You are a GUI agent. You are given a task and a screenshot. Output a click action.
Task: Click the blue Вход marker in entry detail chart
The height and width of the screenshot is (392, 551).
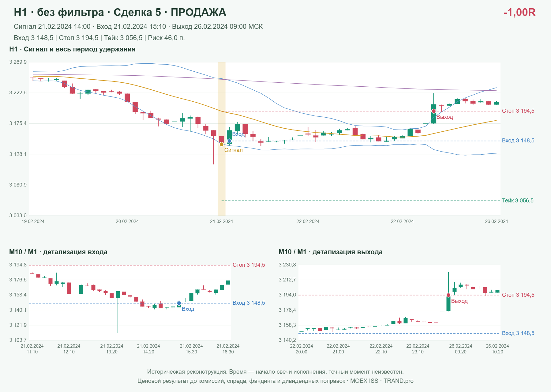click(179, 303)
